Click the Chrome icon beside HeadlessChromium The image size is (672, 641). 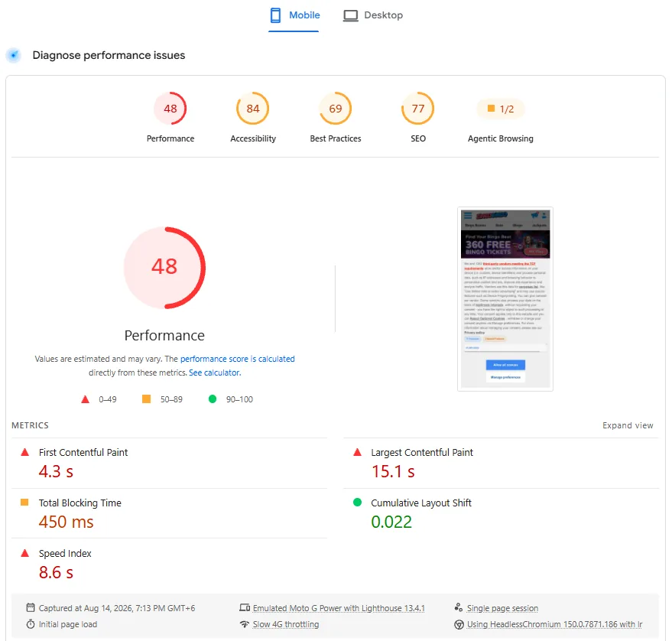459,624
